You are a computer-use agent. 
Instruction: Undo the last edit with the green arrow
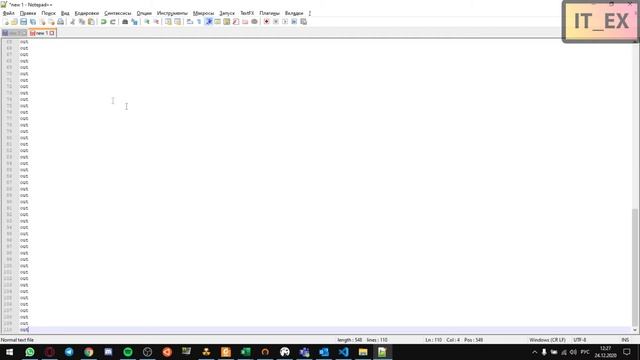[x=104, y=22]
